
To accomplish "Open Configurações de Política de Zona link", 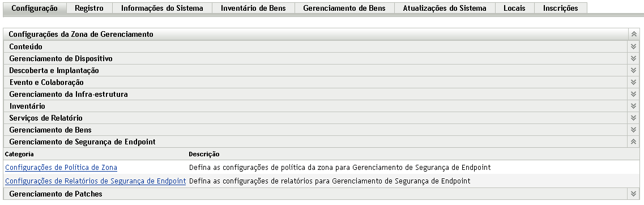I will (x=61, y=167).
